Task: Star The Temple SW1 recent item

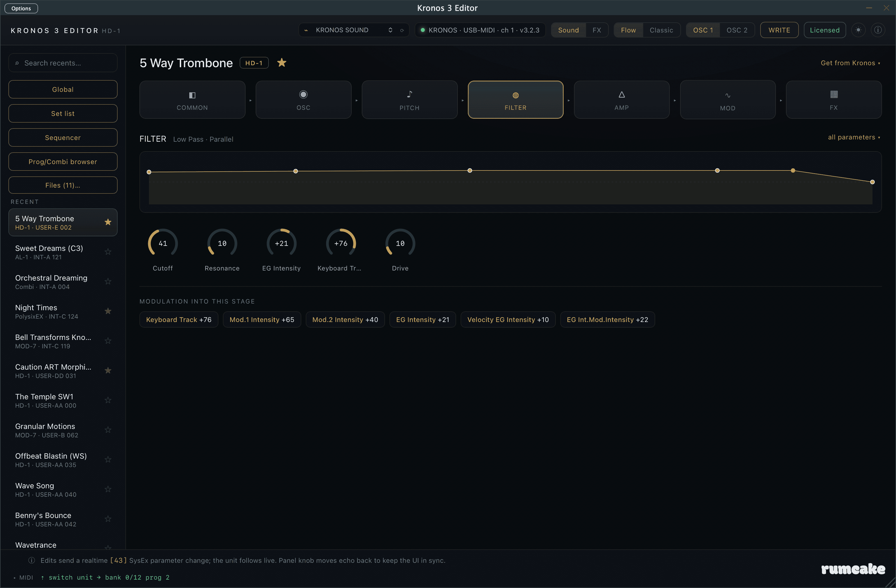Action: pyautogui.click(x=108, y=400)
